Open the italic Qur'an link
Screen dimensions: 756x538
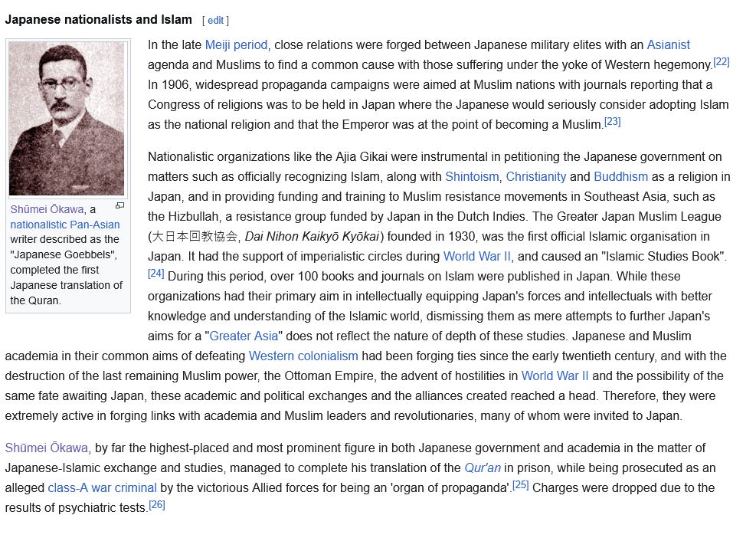(x=483, y=468)
